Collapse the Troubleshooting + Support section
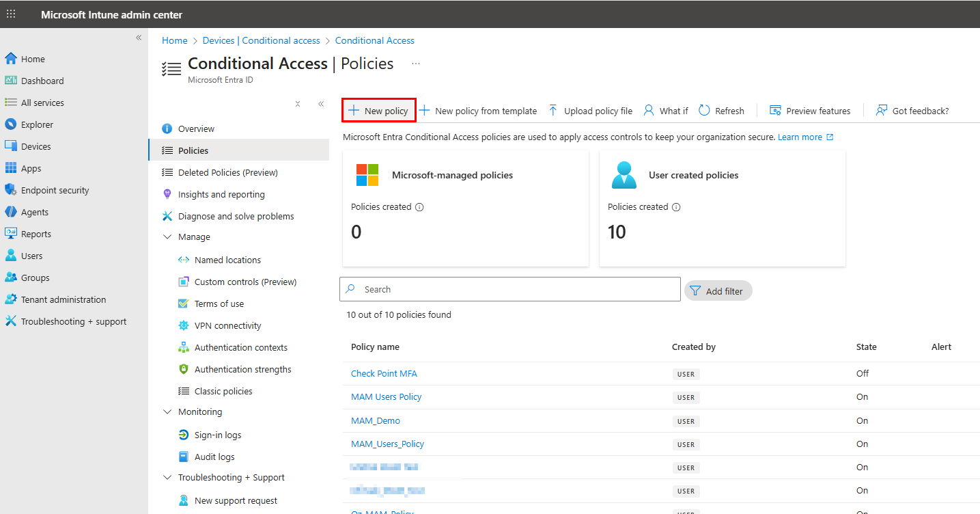Screen dimensions: 980x514 [168, 477]
